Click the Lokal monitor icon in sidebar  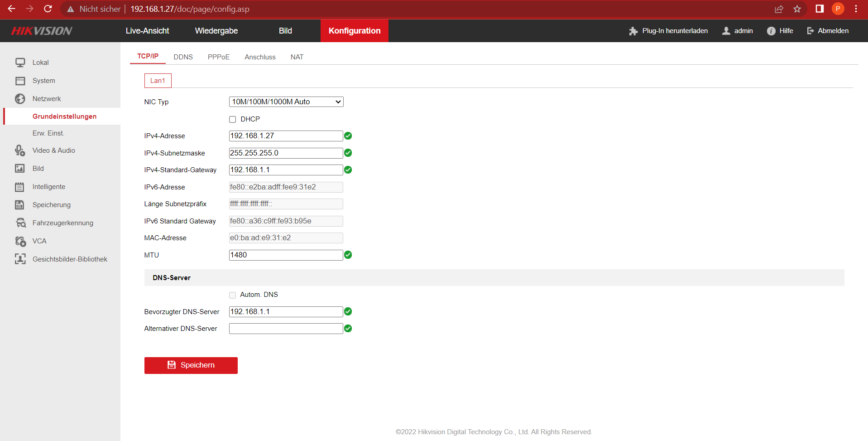click(x=20, y=63)
